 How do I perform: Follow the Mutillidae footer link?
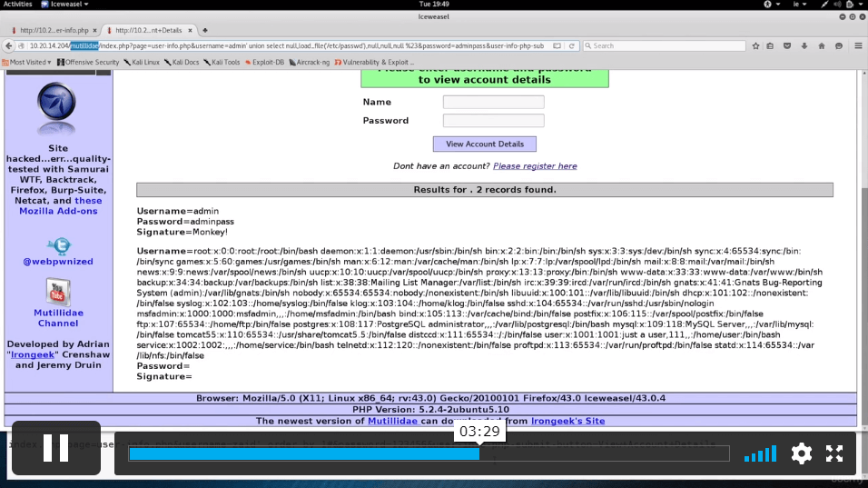(x=392, y=421)
